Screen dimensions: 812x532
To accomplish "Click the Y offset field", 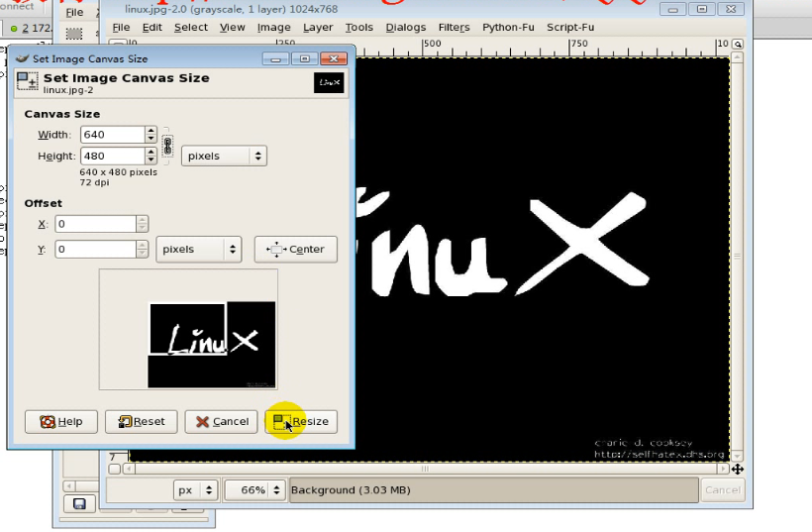I will [95, 250].
